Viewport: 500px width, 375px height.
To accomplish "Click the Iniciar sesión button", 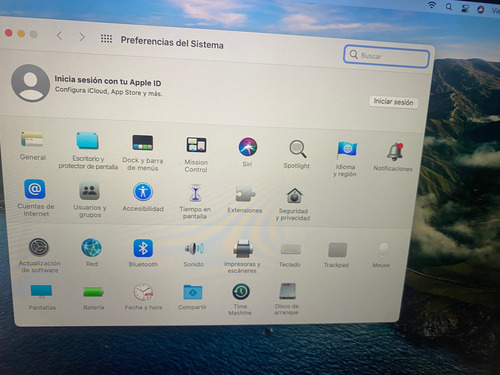I will pyautogui.click(x=393, y=102).
